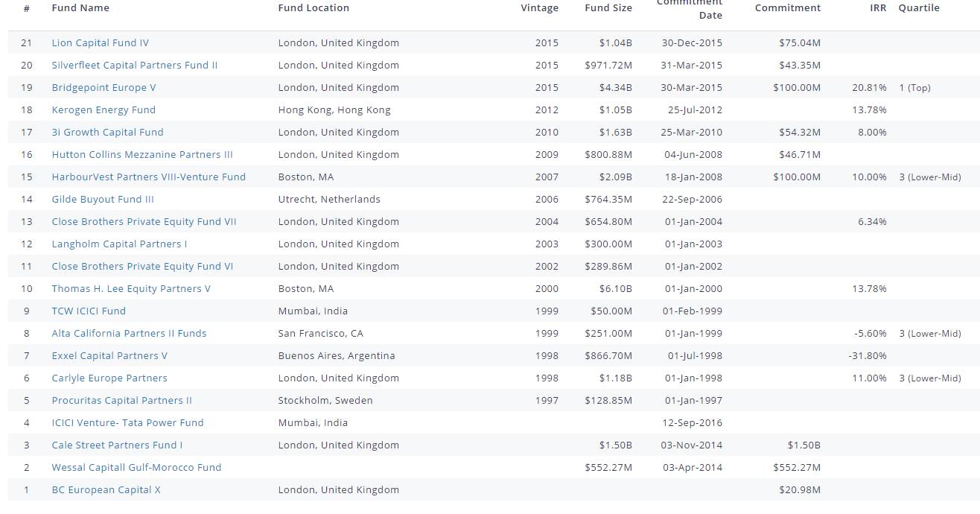This screenshot has width=980, height=514.
Task: Open ICICI Venture- Tata Power Fund
Action: coord(127,422)
